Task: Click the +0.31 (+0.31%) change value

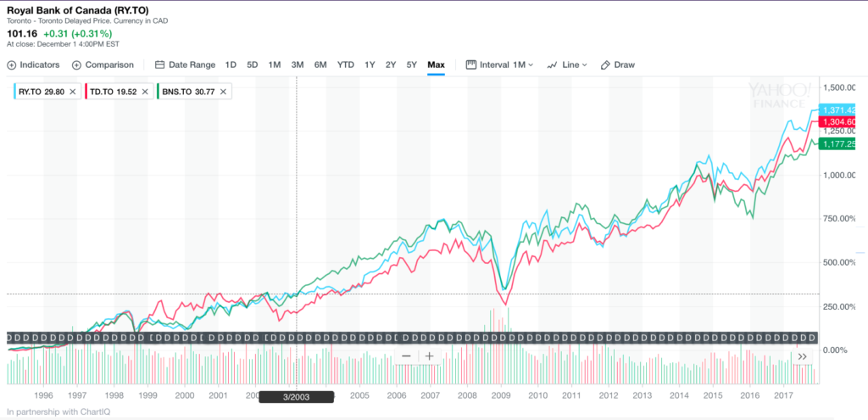Action: [x=77, y=34]
